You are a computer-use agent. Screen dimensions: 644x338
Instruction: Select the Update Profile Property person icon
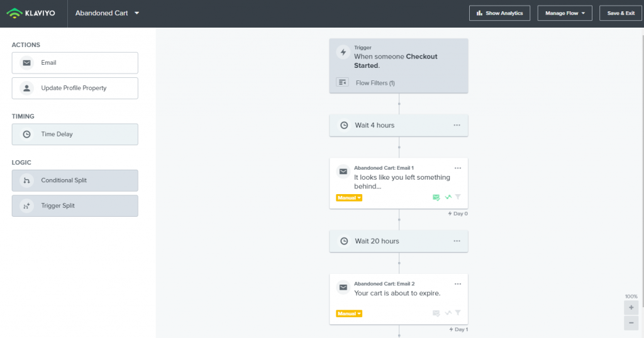[26, 88]
